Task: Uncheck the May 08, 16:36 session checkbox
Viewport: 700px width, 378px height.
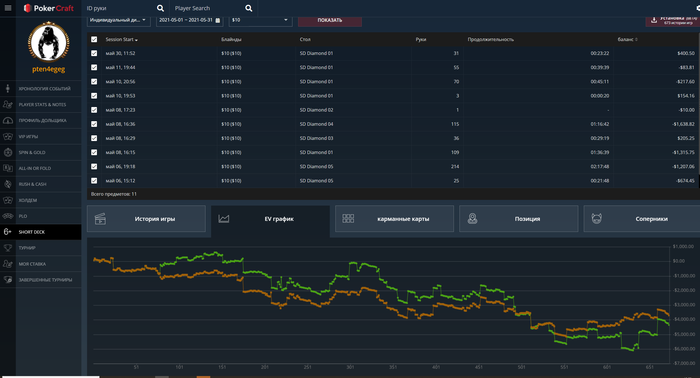Action: pyautogui.click(x=94, y=124)
